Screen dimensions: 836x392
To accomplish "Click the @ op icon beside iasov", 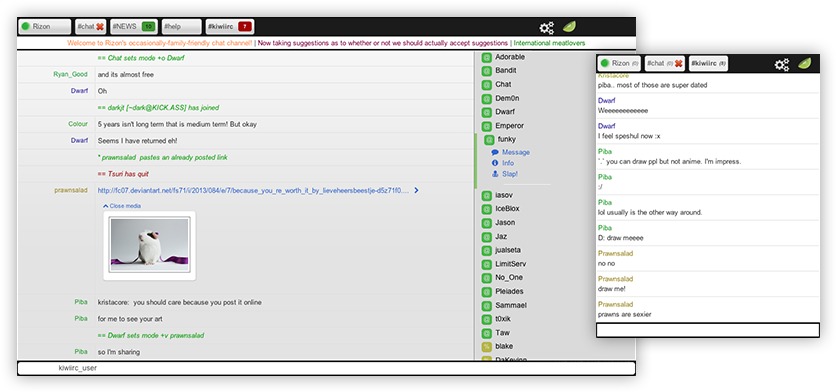I will point(486,195).
